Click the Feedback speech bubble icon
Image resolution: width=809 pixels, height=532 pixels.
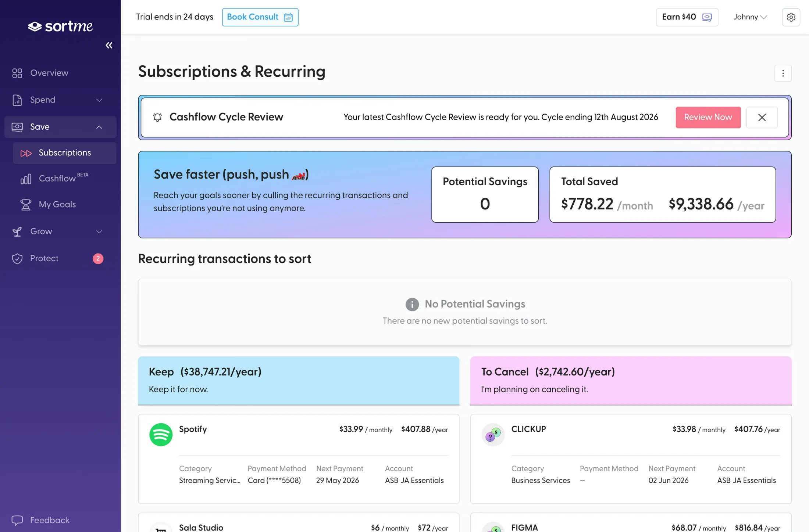(x=17, y=520)
